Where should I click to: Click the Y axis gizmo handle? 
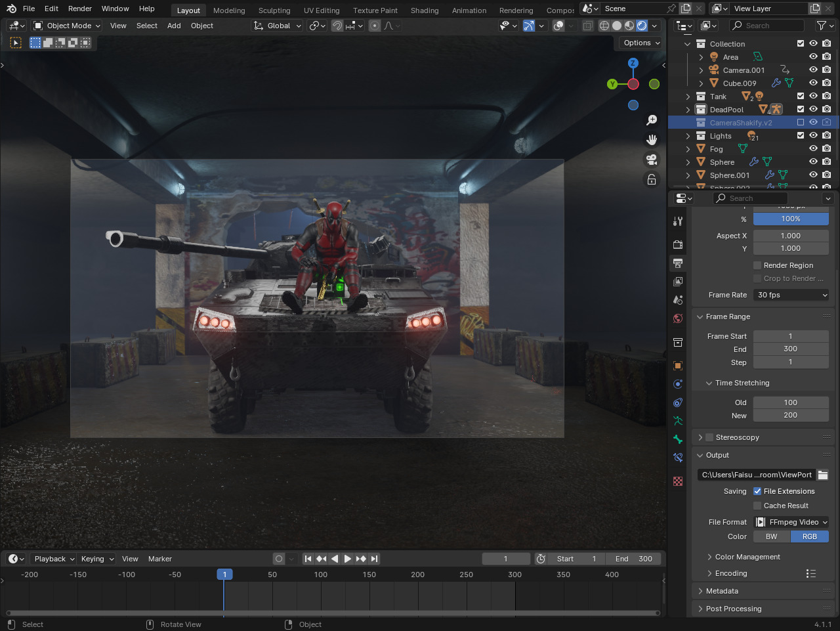click(612, 84)
